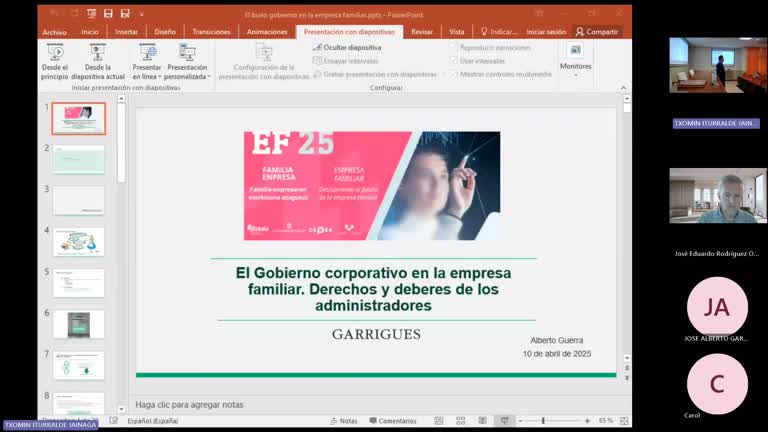Click Grabar presentación con diapositivas
The height and width of the screenshot is (432, 768).
375,74
